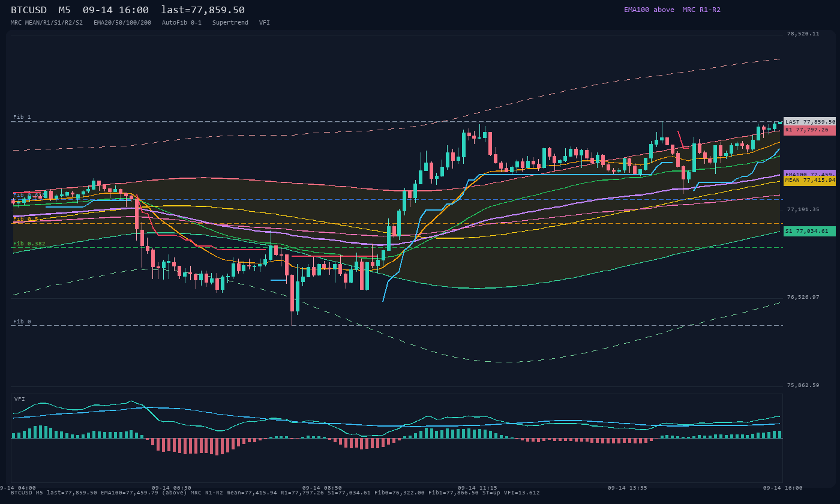Click the red R1 77,797.26 price tag
The image size is (840, 504).
coord(809,130)
